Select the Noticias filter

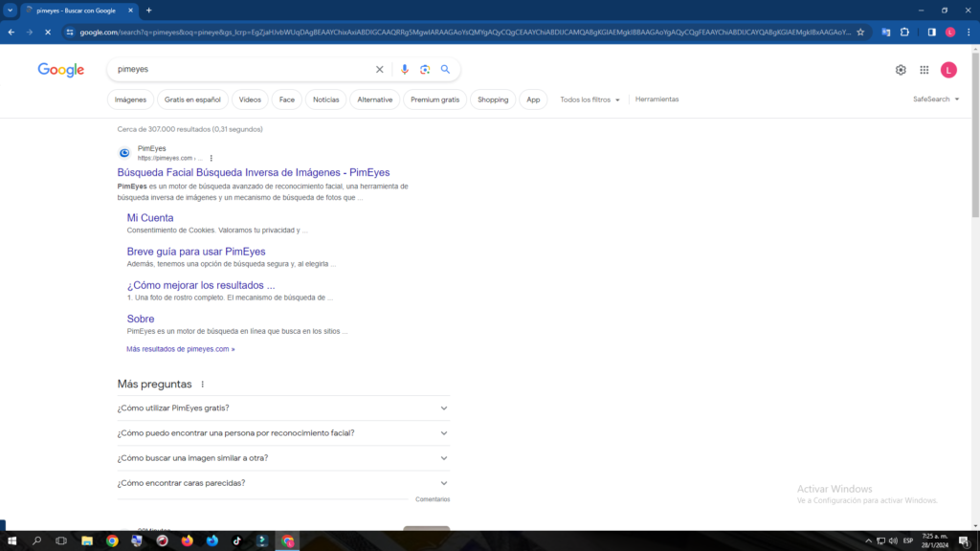point(325,99)
